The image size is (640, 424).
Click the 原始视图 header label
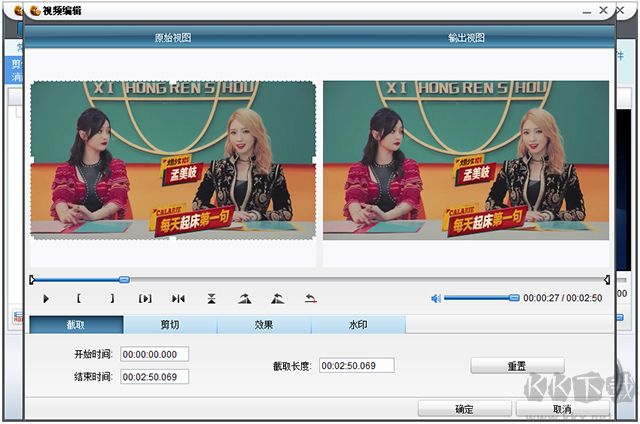[173, 38]
